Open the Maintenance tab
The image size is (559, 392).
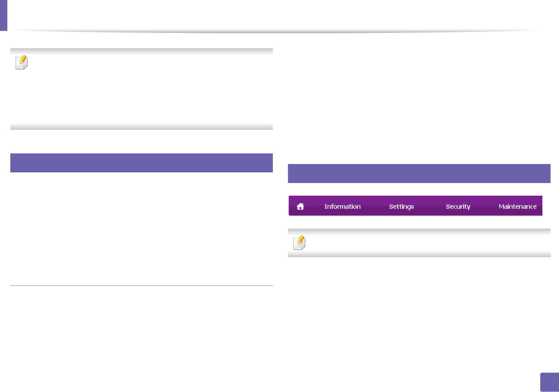click(x=517, y=206)
